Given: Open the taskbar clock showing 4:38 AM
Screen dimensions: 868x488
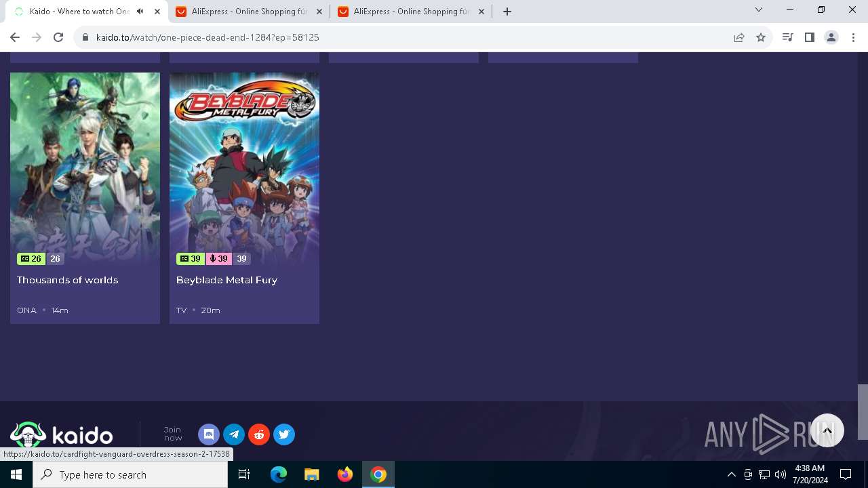Looking at the screenshot, I should (x=809, y=474).
